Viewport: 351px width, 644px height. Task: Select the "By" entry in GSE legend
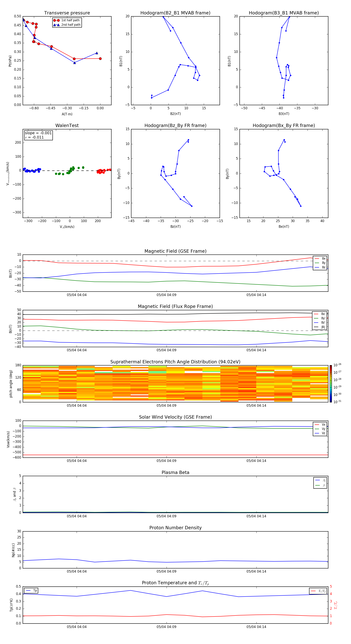point(320,263)
